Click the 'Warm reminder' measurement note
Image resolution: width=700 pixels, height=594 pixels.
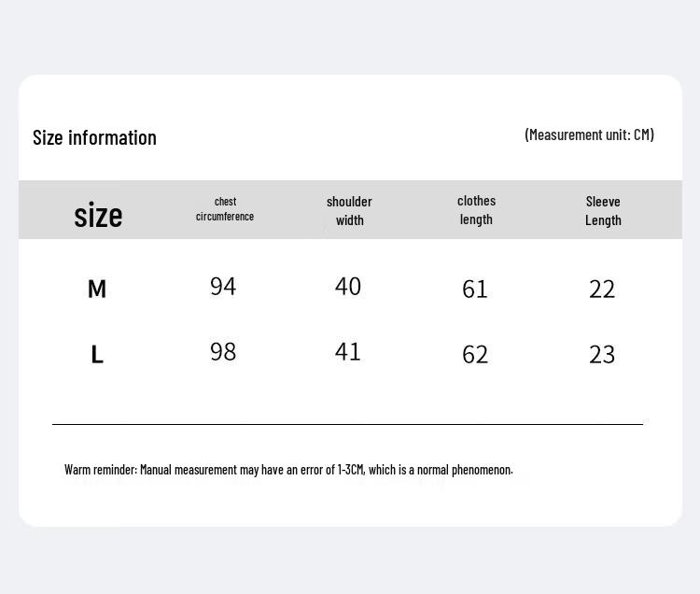288,470
